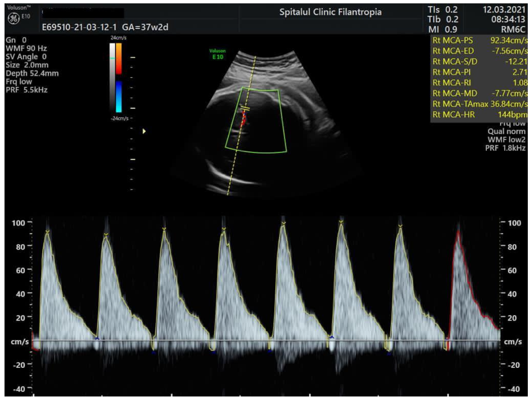Click the red-orange color velocity scale bar
532x401 pixels.
coord(119,59)
